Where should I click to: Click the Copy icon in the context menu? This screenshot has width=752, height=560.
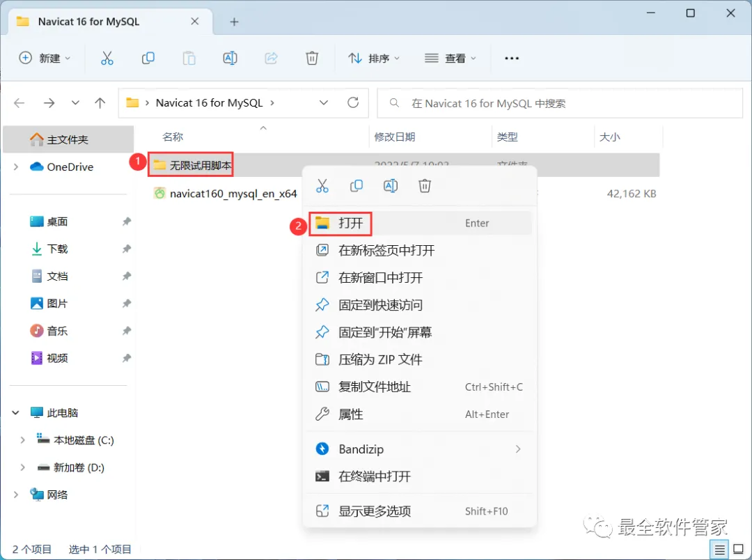pyautogui.click(x=357, y=186)
